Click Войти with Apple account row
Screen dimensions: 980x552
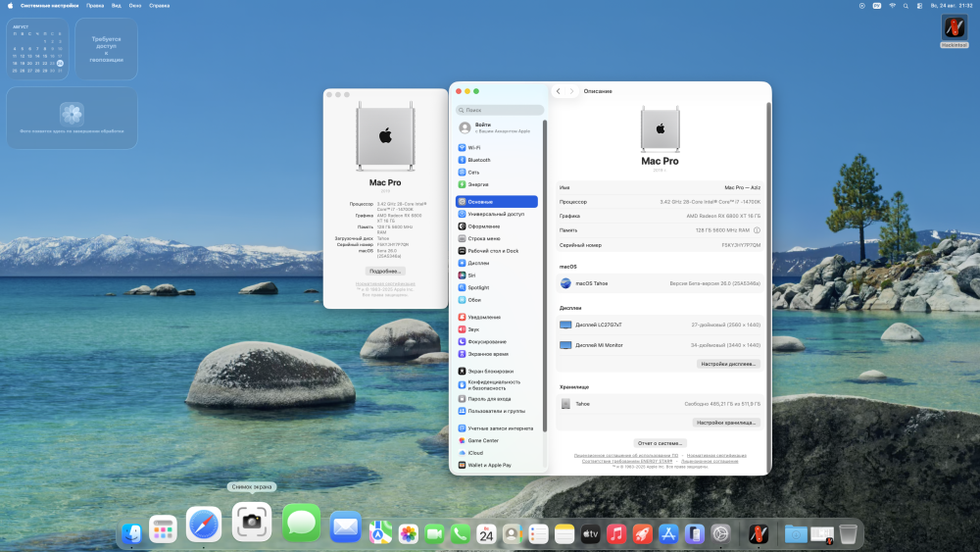(x=497, y=127)
